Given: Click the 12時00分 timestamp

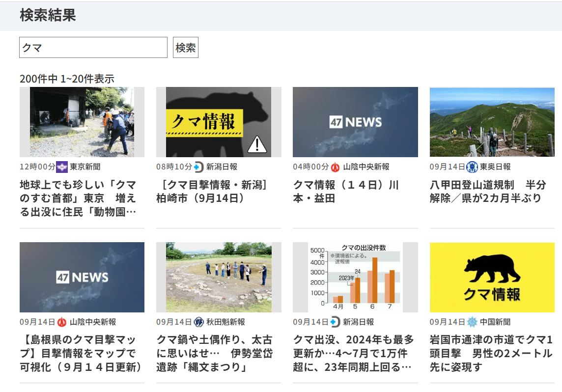Looking at the screenshot, I should click(38, 167).
